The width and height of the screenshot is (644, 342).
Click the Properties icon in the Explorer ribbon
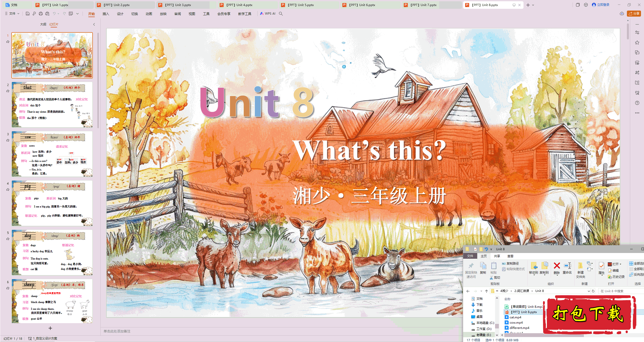point(601,266)
